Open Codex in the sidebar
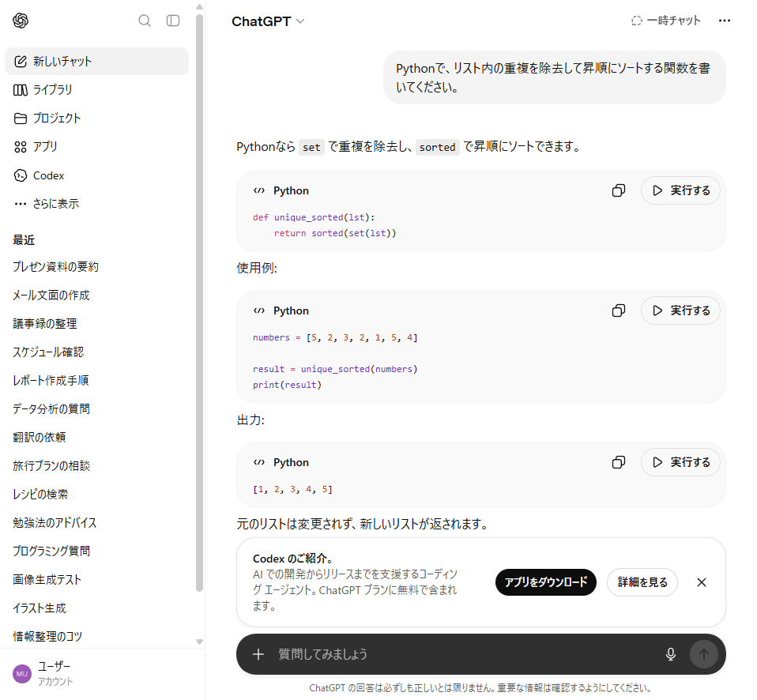This screenshot has height=700, width=757. click(x=96, y=175)
